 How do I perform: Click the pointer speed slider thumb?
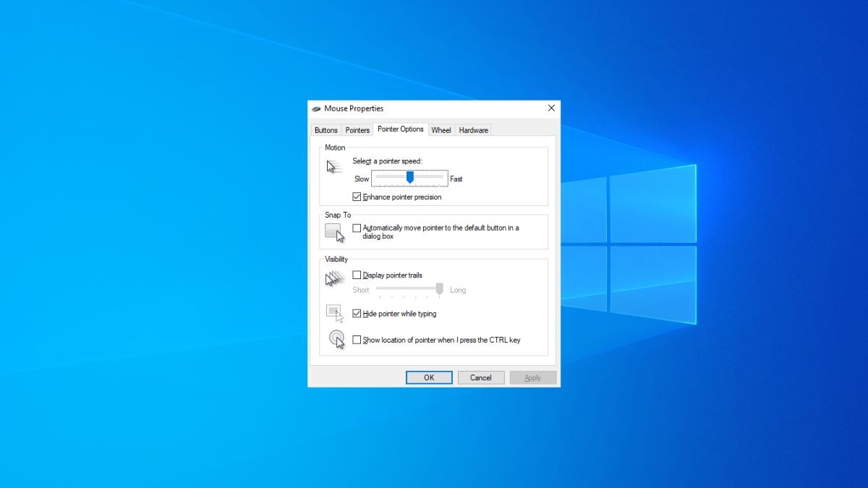click(x=410, y=176)
